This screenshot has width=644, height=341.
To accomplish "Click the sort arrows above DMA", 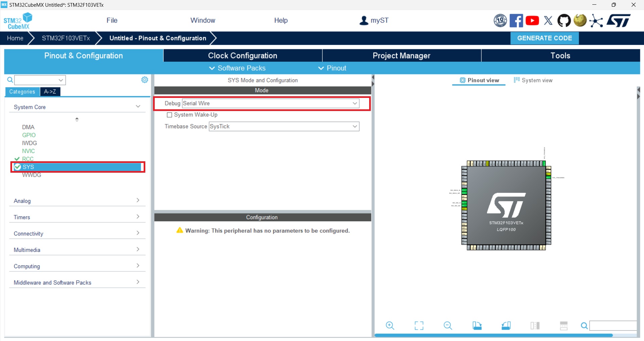I will (77, 119).
